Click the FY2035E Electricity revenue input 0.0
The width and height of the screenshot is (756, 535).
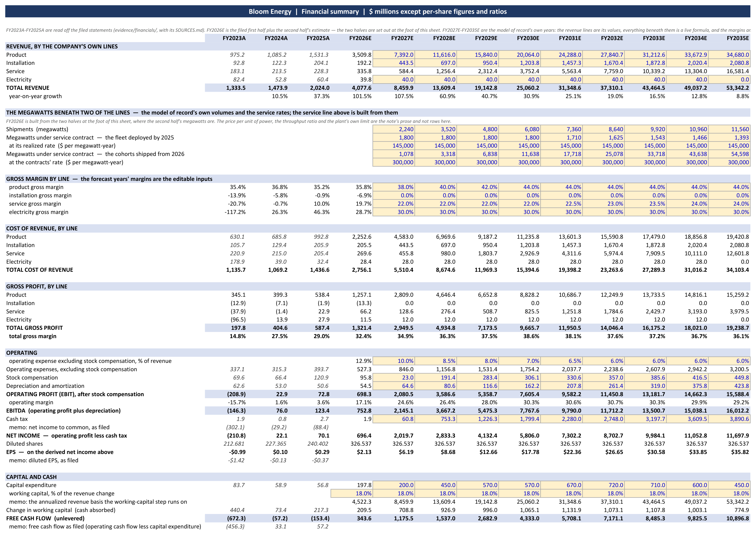click(729, 79)
